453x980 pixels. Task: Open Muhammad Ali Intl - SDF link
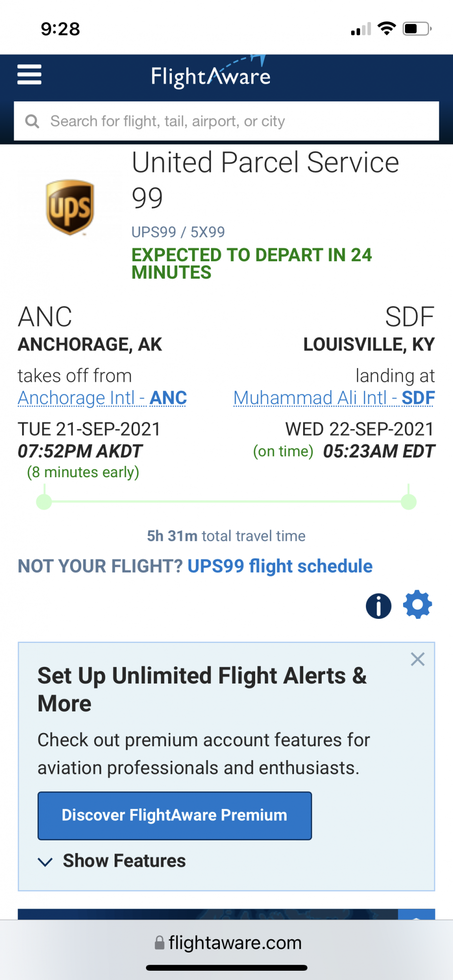334,398
